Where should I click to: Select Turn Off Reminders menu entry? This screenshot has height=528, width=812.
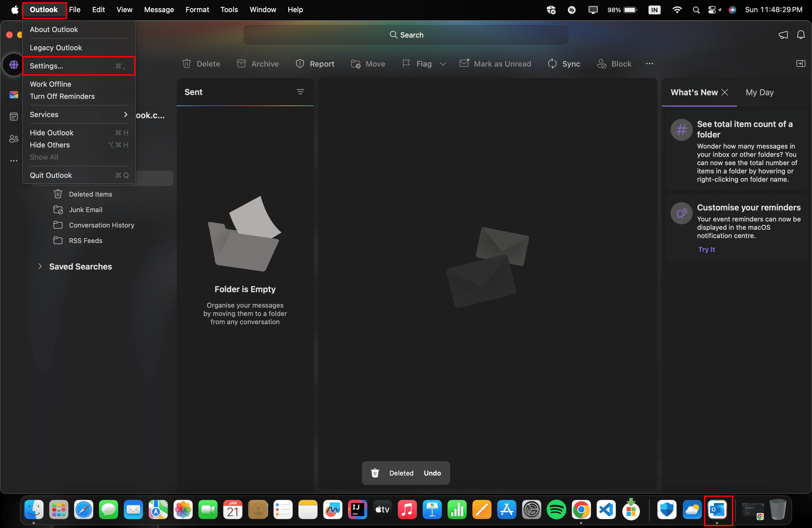point(62,96)
